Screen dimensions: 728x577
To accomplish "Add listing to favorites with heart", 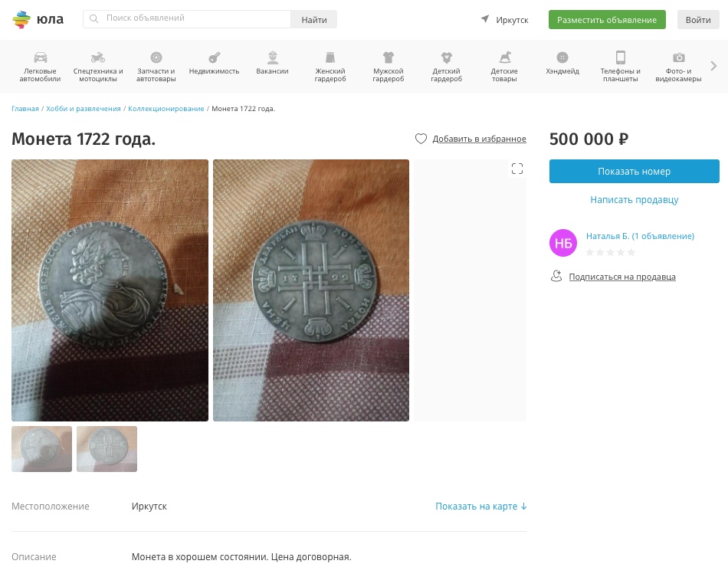I will pos(421,139).
